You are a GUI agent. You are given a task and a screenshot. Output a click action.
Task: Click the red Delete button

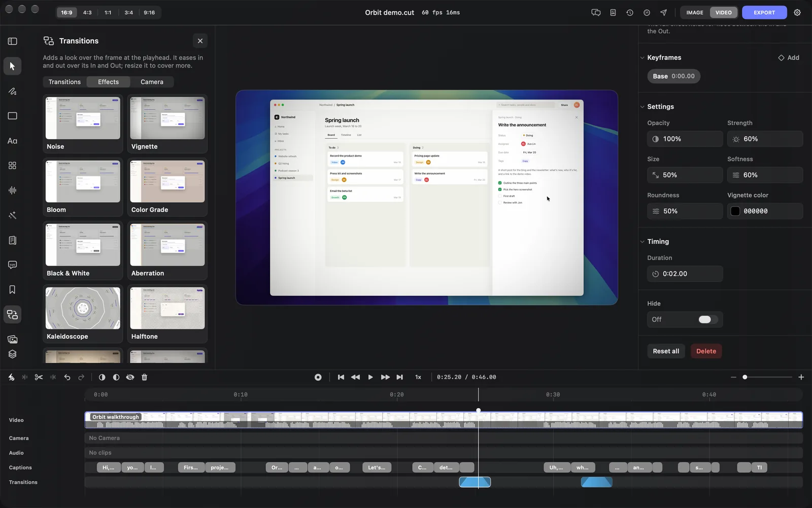click(x=706, y=351)
